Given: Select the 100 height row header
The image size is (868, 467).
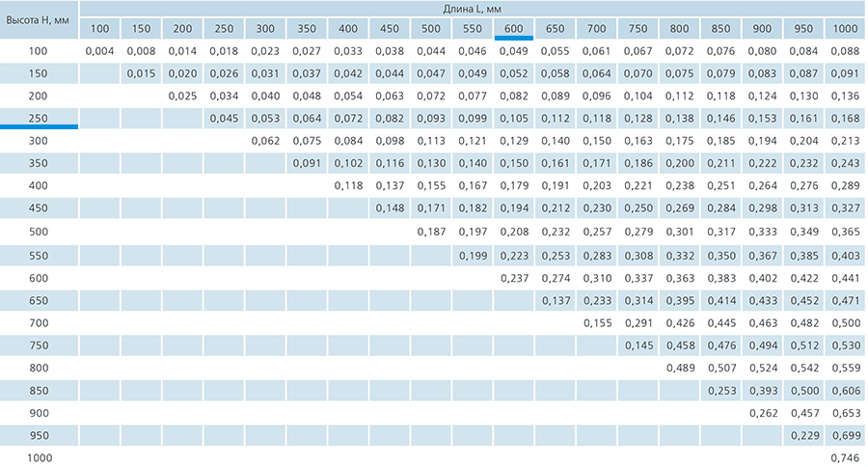Looking at the screenshot, I should pyautogui.click(x=39, y=51).
